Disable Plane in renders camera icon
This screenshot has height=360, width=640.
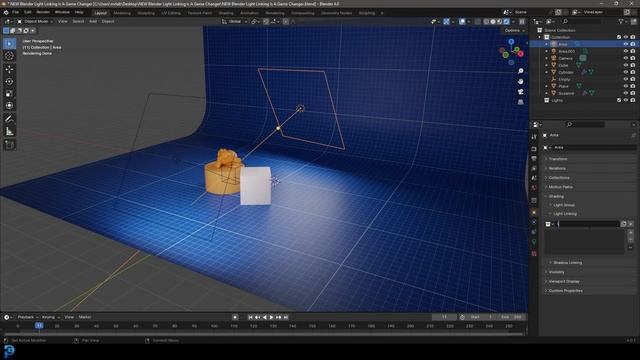pos(633,86)
